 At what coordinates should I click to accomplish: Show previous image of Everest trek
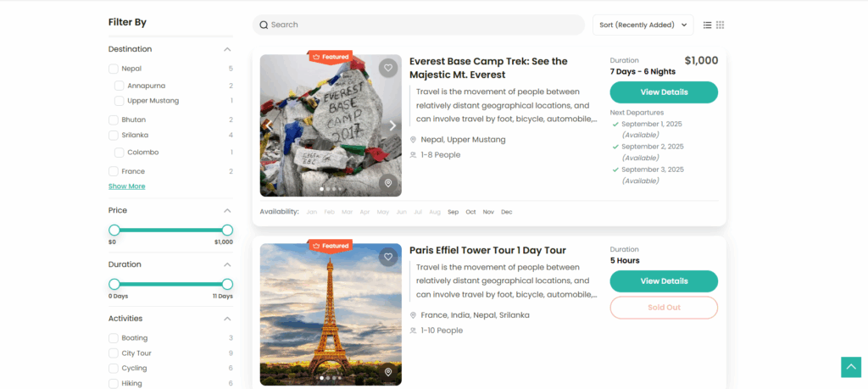coord(269,125)
